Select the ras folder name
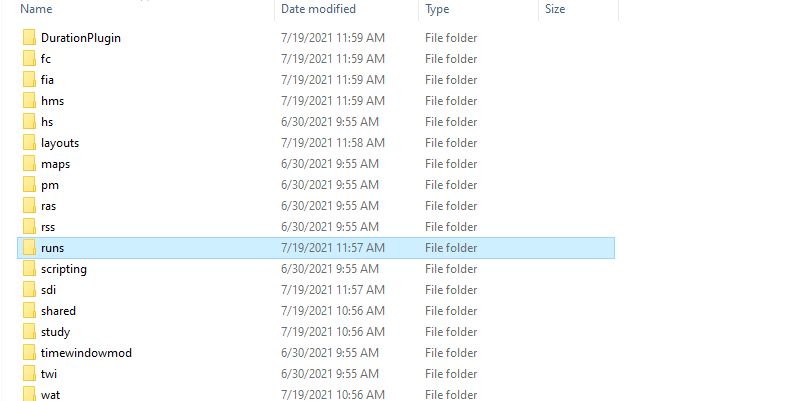 pyautogui.click(x=49, y=206)
